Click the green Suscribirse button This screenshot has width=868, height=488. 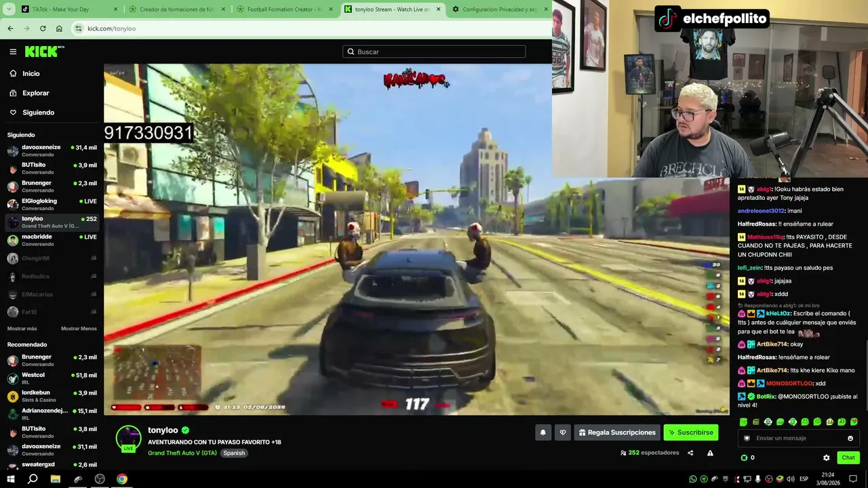(691, 432)
